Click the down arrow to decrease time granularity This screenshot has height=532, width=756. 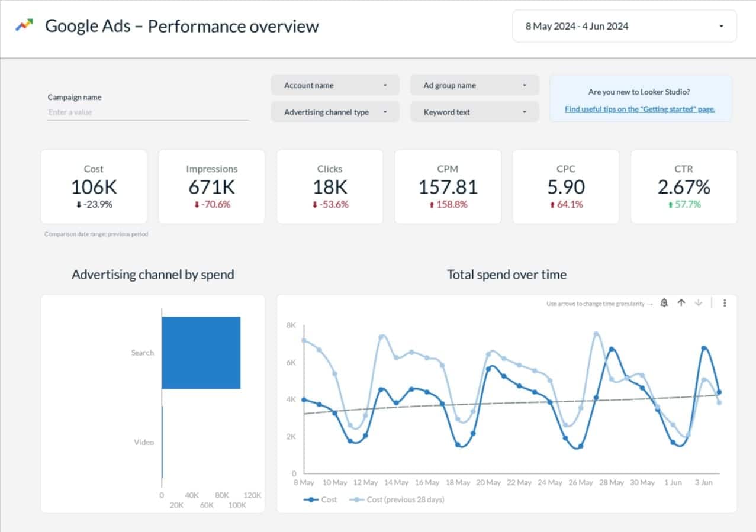pyautogui.click(x=699, y=302)
